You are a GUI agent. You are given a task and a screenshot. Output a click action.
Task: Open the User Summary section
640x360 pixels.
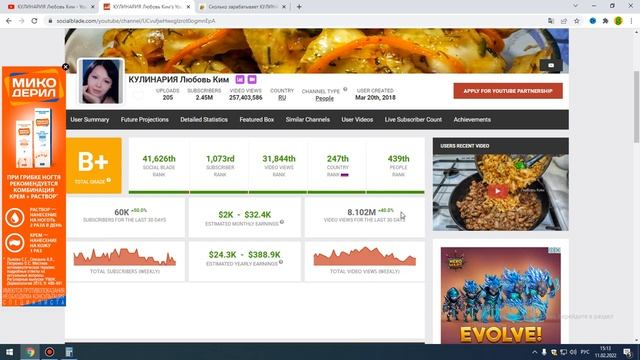pos(90,120)
